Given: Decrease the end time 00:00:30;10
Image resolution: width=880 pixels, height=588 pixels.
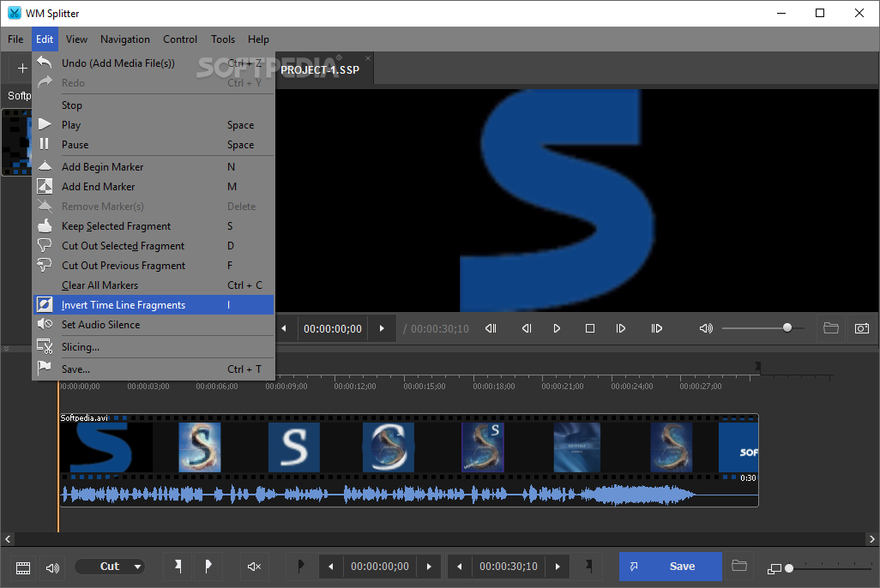Looking at the screenshot, I should click(459, 567).
